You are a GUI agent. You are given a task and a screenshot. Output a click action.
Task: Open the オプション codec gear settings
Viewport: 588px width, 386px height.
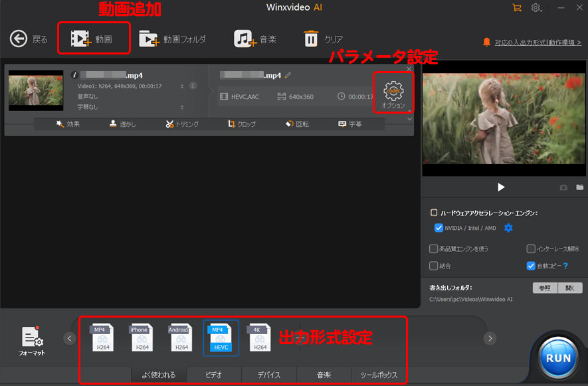coord(393,92)
